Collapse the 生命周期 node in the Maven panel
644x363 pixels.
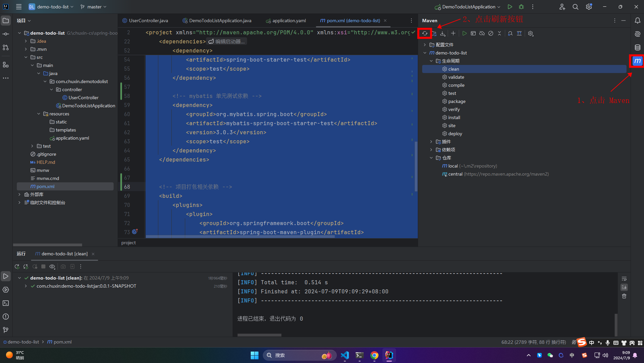pos(431,61)
